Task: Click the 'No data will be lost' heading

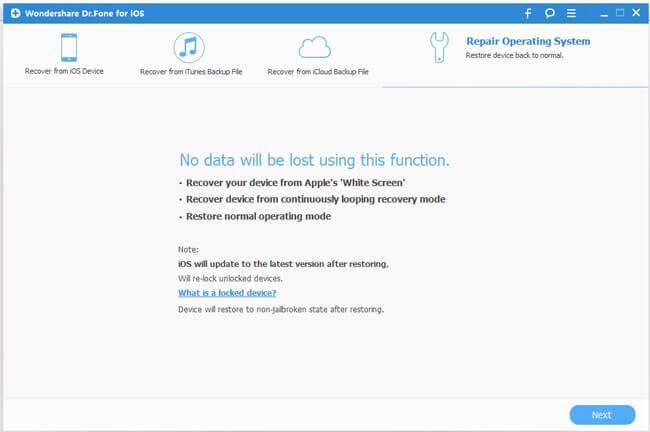Action: coord(314,160)
